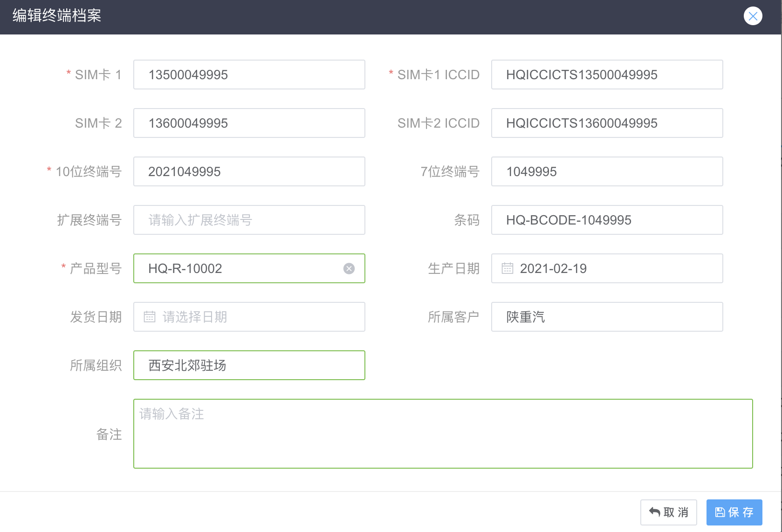The width and height of the screenshot is (782, 532).
Task: Click the SIM卡1 ICCID label
Action: tap(438, 75)
